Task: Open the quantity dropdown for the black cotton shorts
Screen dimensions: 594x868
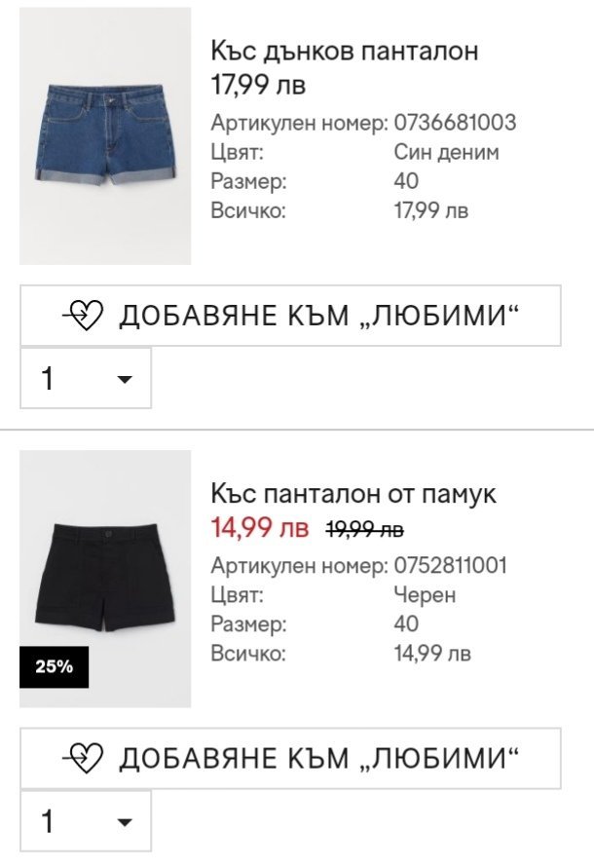Action: pos(86,821)
